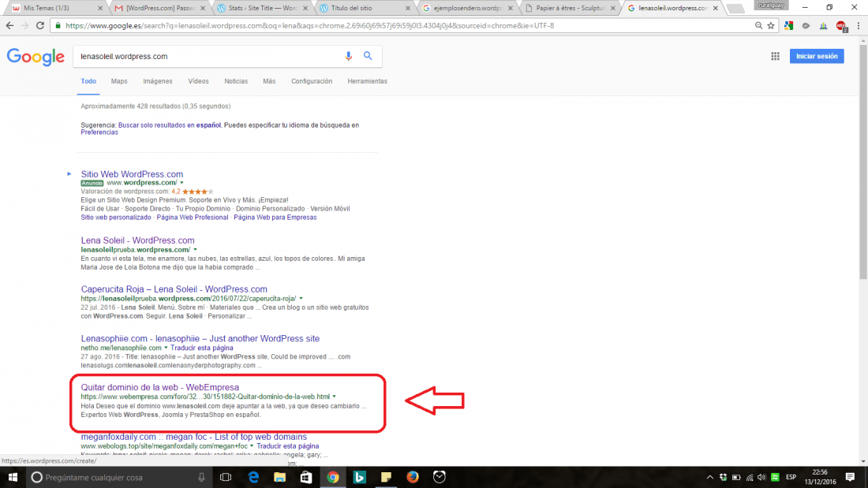Open the dropdown arrow beside the webempresa.com URL
The width and height of the screenshot is (868, 488).
[x=335, y=397]
